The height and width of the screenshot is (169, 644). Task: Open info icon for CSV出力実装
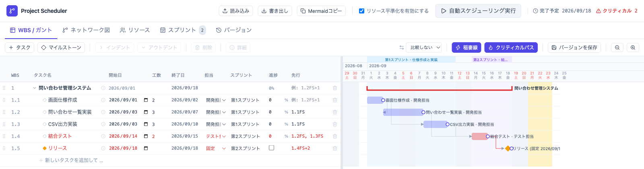[103, 124]
